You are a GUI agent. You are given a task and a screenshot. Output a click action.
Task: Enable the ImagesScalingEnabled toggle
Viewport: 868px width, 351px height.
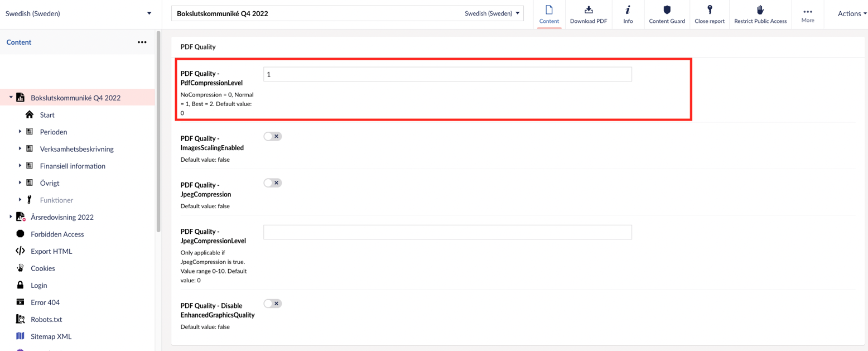click(x=272, y=136)
